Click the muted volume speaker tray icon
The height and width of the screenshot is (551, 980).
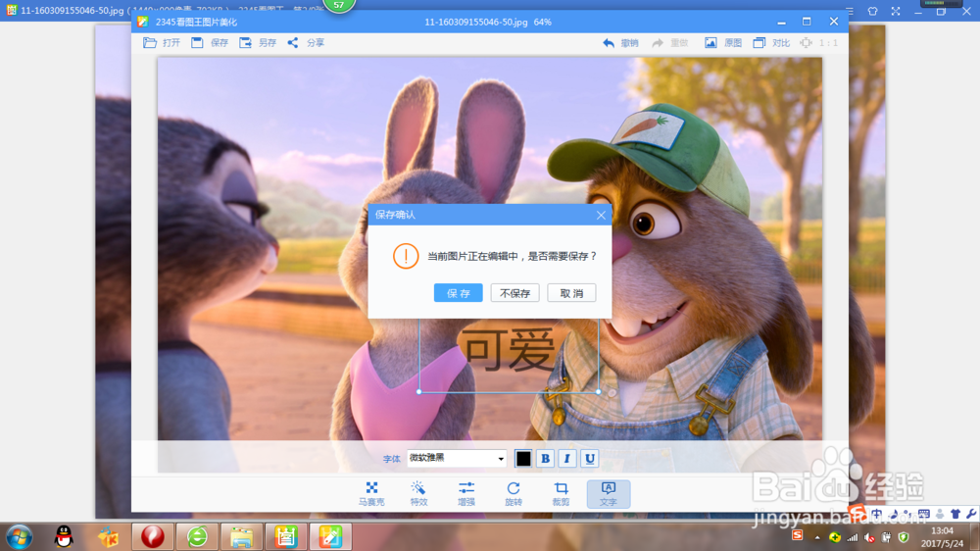[x=869, y=537]
